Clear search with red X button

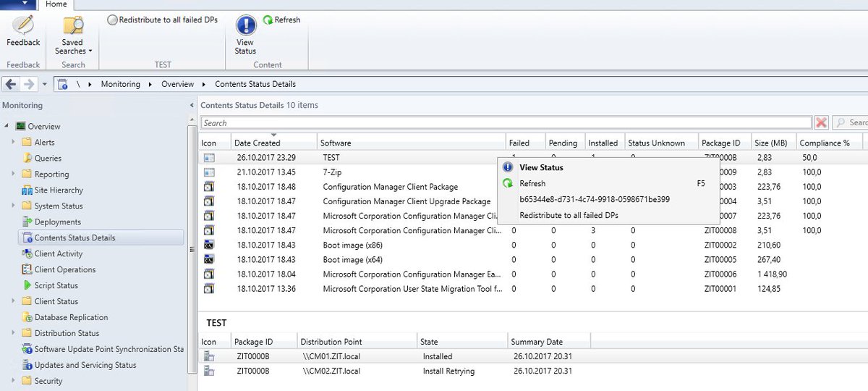coord(821,123)
